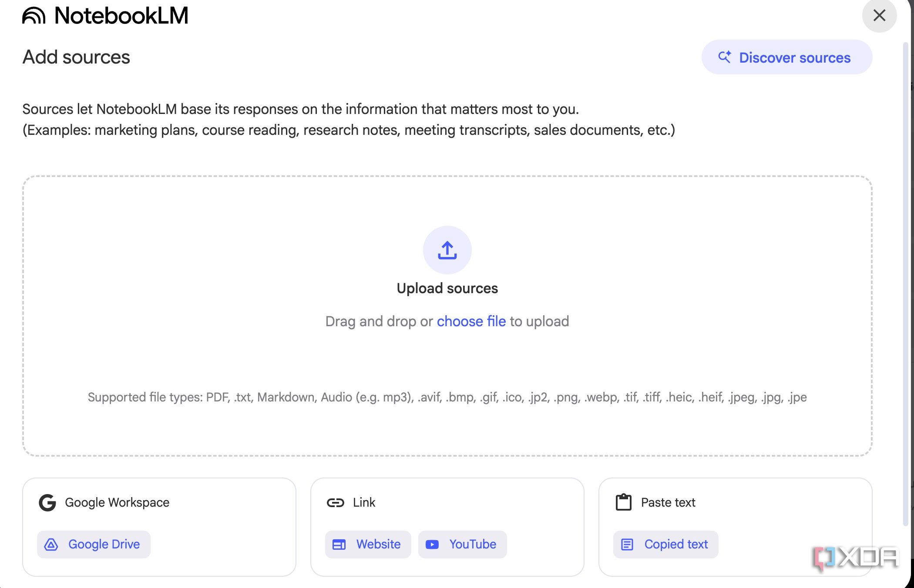Click the supported file types text
The height and width of the screenshot is (588, 914).
click(x=447, y=398)
